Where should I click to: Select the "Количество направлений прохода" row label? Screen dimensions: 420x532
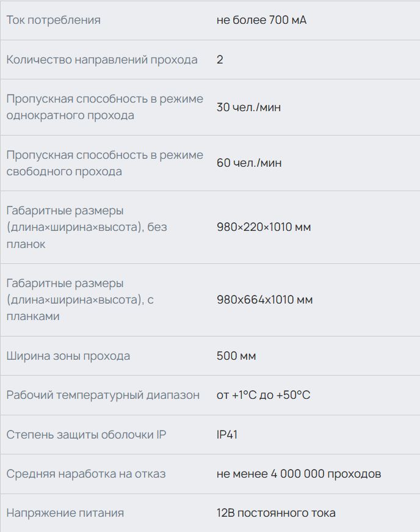102,60
